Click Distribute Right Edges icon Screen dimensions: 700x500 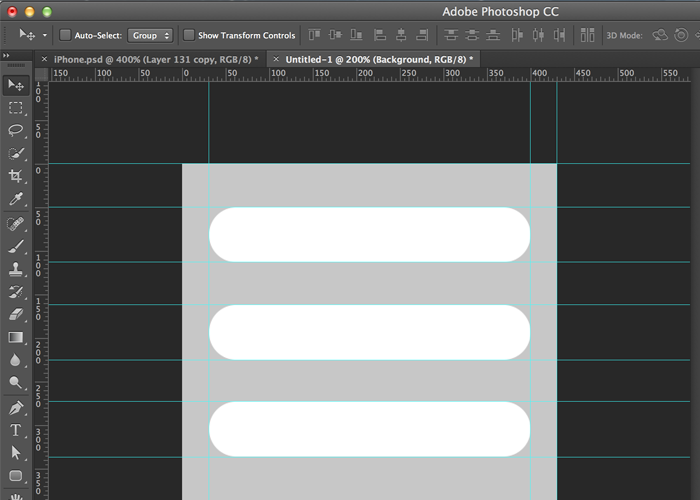(559, 35)
